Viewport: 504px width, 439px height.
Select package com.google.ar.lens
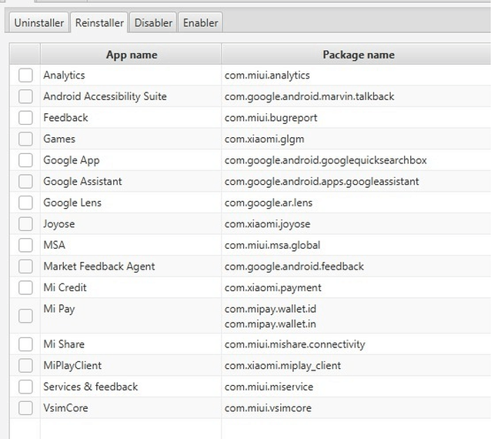(269, 203)
